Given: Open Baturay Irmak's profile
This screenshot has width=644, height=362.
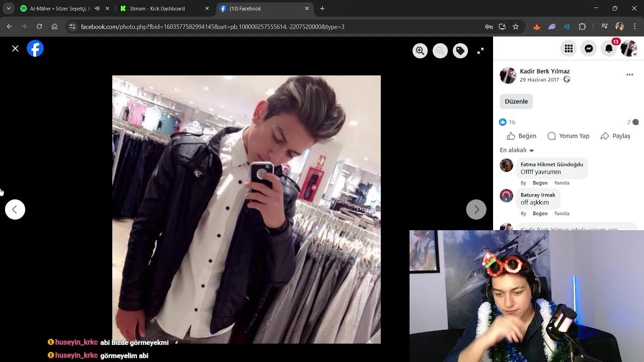Looking at the screenshot, I should coord(538,195).
